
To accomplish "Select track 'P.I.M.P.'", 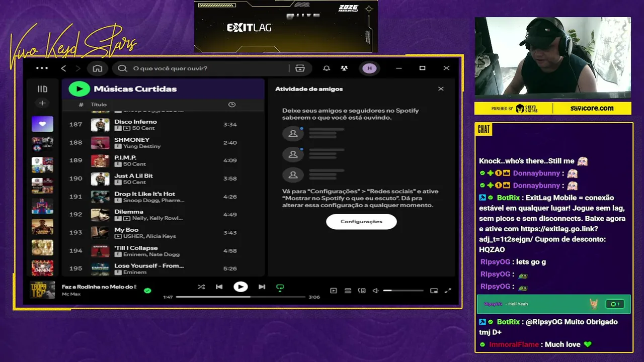I will click(x=164, y=160).
